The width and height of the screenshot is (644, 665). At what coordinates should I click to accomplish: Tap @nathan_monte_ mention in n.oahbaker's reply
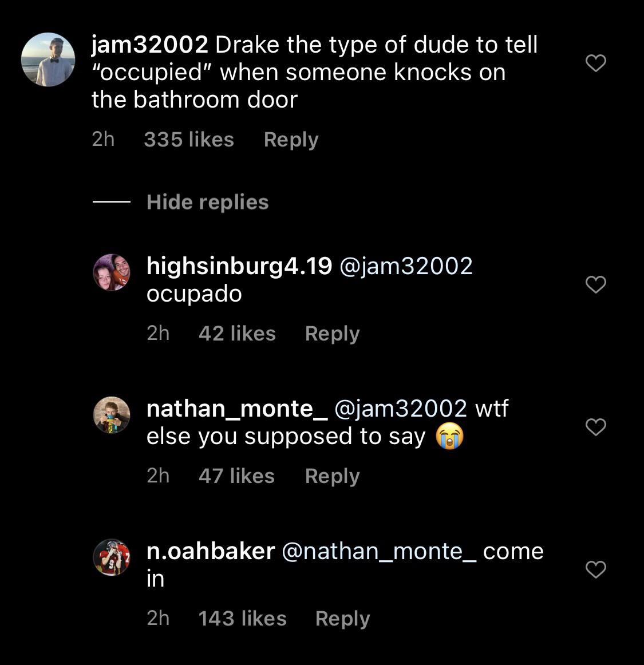[x=379, y=551]
